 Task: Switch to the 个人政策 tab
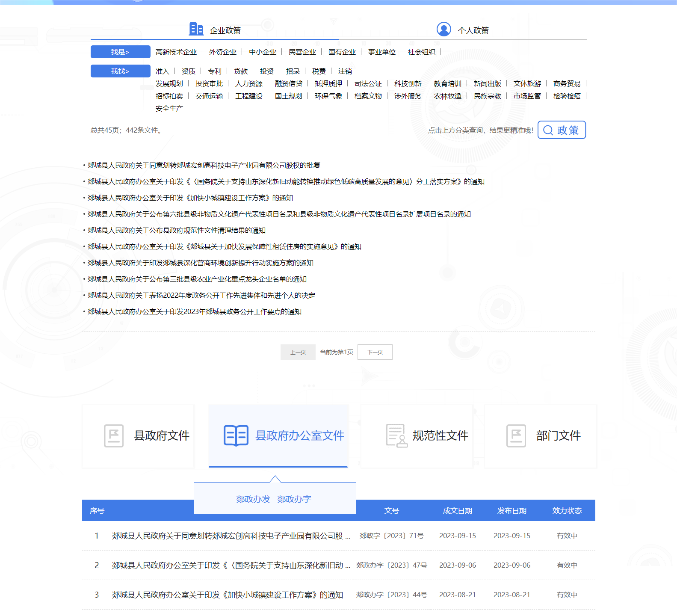tap(463, 30)
